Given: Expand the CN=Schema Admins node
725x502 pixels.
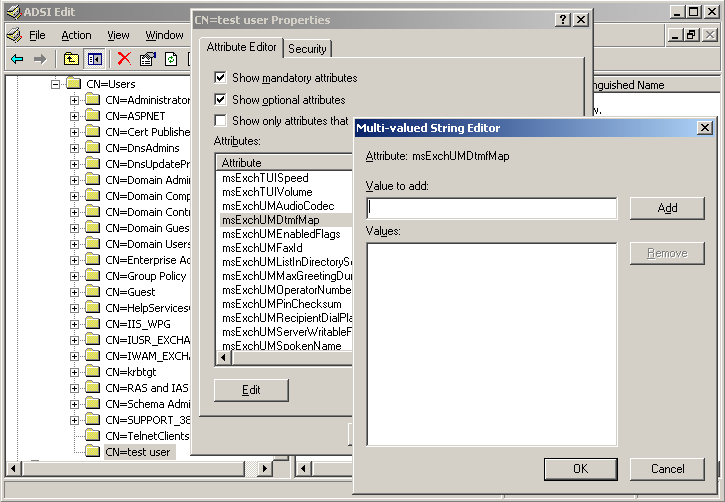Looking at the screenshot, I should 74,404.
